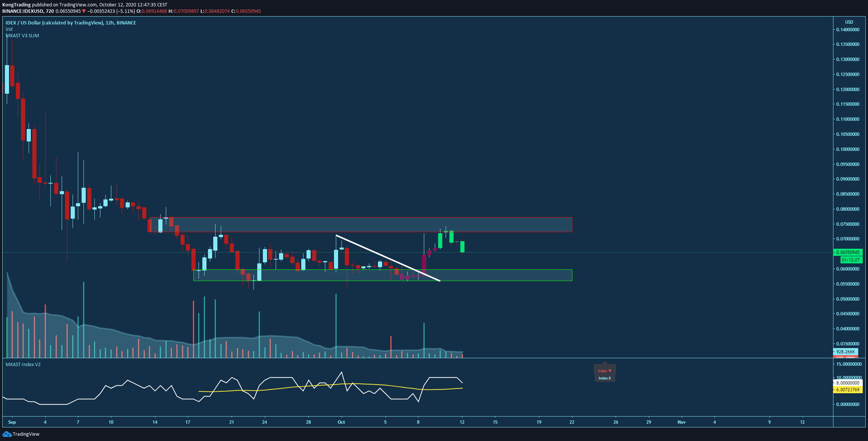Click the yellow moving average line in index pane
This screenshot has width=868, height=441.
(x=331, y=385)
